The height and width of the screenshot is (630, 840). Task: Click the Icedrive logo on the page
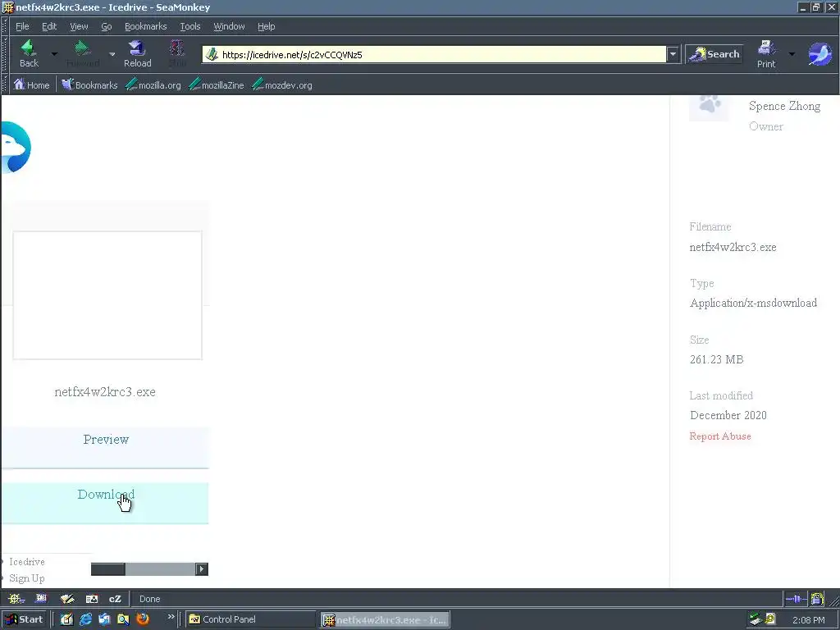pyautogui.click(x=16, y=148)
